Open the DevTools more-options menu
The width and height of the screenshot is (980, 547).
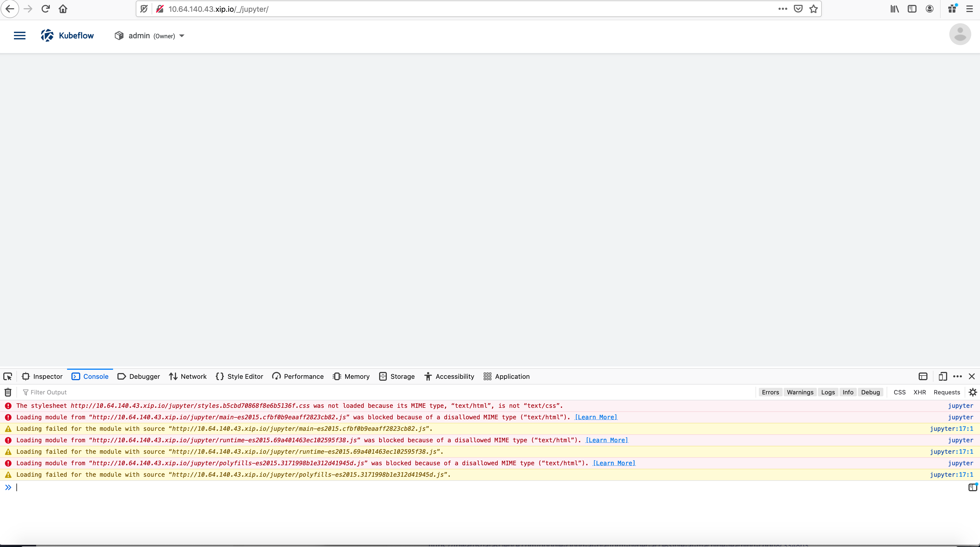(x=958, y=376)
